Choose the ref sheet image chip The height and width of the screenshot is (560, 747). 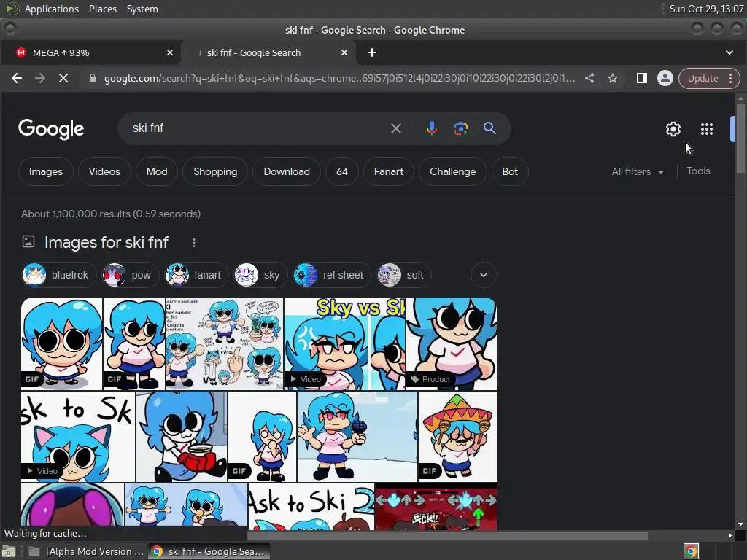coord(332,275)
